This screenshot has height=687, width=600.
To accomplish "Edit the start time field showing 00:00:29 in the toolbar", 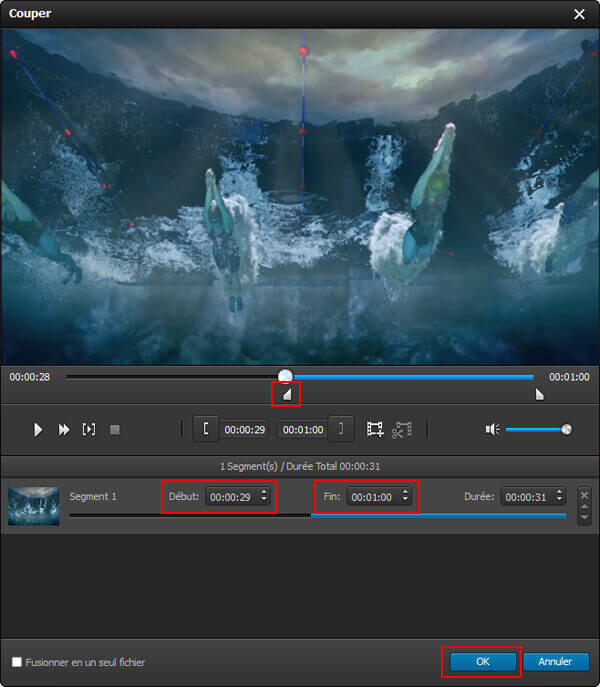I will [x=245, y=430].
